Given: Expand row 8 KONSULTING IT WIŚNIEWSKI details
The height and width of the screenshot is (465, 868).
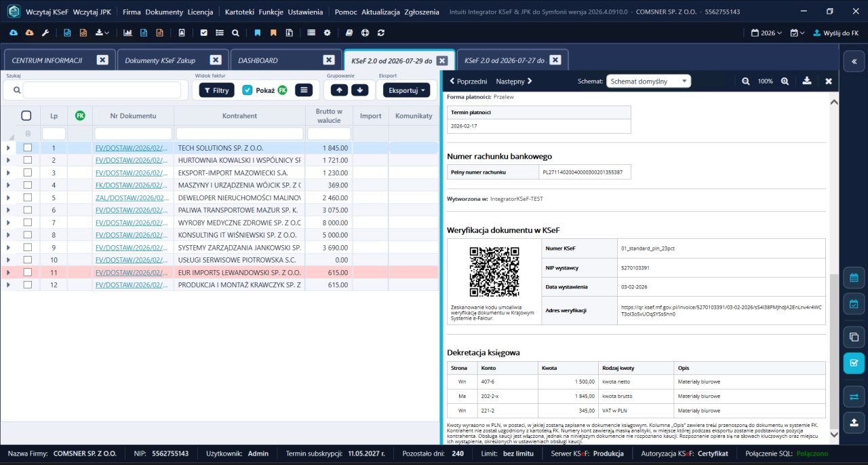Looking at the screenshot, I should 8,235.
